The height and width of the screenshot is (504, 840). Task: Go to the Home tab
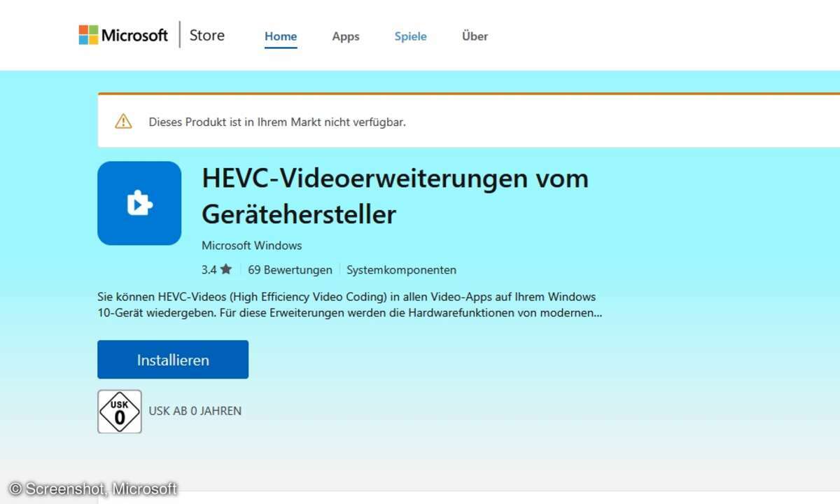[x=281, y=36]
